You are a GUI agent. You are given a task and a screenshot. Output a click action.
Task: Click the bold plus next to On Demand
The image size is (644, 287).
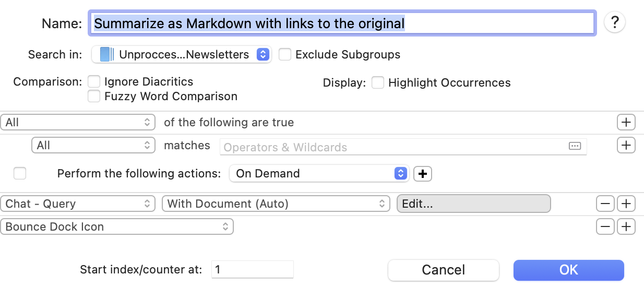(x=423, y=174)
